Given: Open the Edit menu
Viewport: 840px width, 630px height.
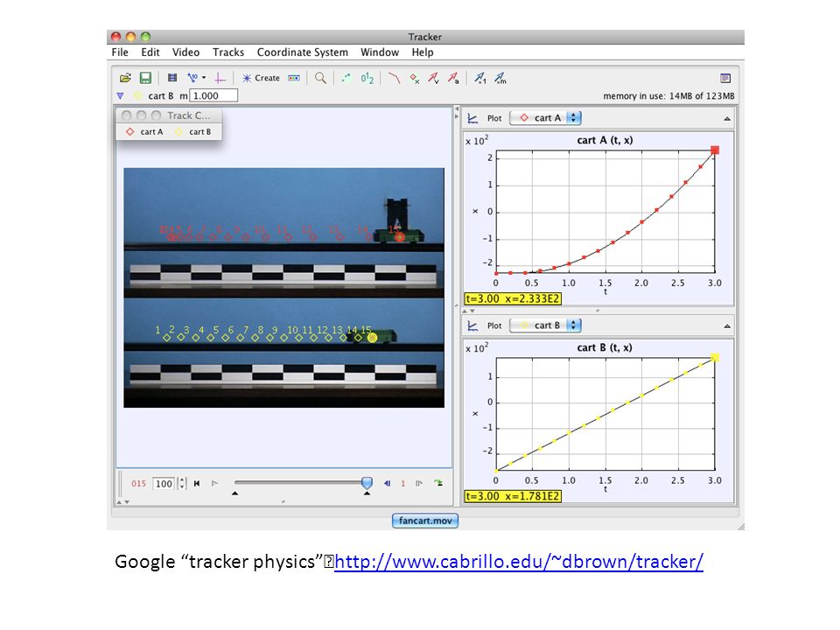Looking at the screenshot, I should point(150,52).
